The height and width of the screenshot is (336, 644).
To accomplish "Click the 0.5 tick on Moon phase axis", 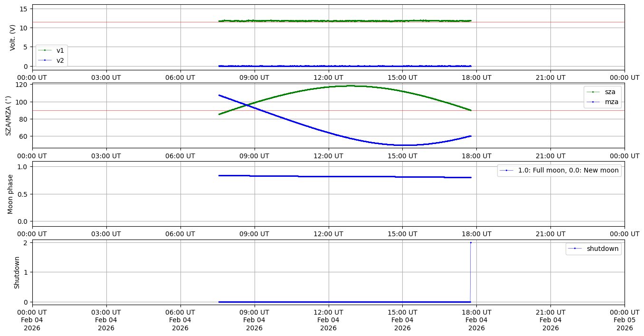I will click(22, 194).
